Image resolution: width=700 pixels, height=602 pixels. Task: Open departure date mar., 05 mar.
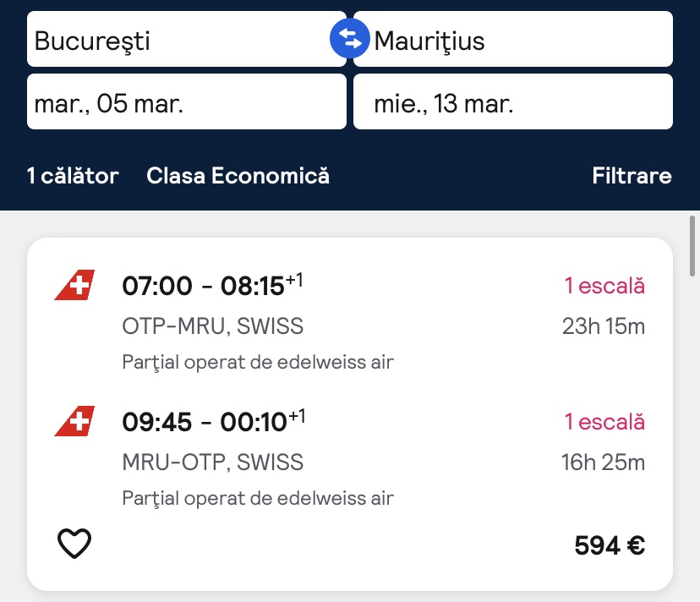click(x=186, y=102)
